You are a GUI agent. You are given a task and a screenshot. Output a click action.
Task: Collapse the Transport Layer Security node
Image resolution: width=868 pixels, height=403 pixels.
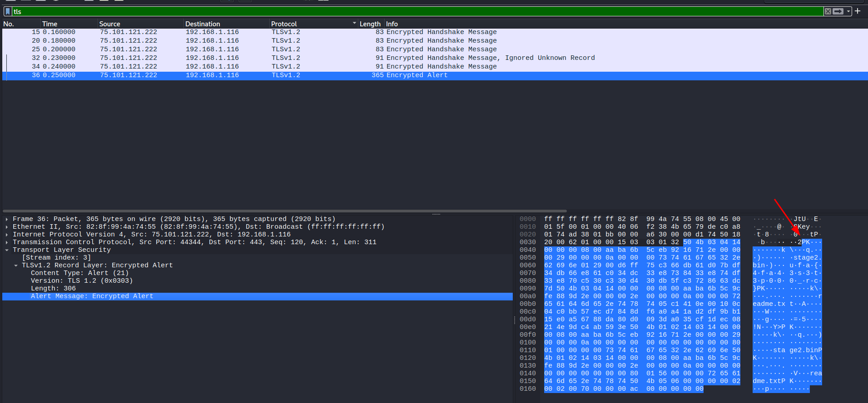[7, 250]
